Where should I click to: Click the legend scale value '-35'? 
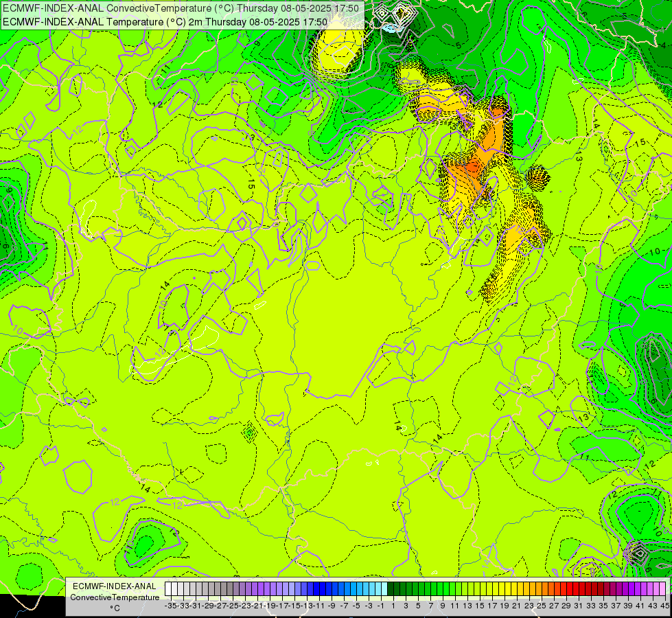(171, 606)
